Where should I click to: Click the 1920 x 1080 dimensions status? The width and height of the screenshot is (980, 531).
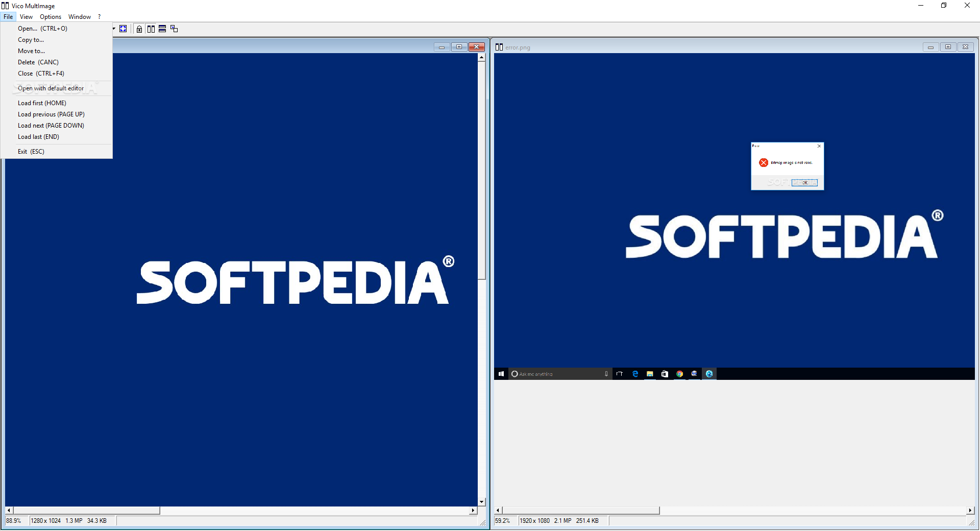click(535, 521)
